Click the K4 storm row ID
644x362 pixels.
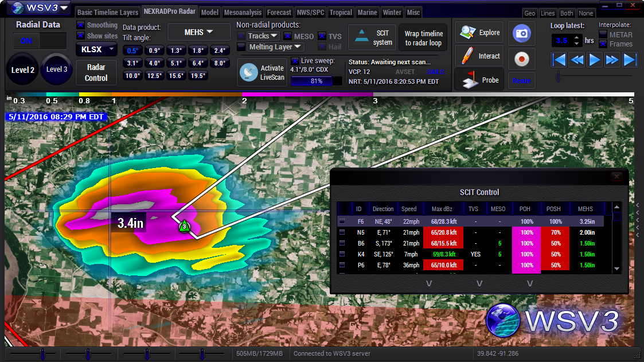click(361, 254)
